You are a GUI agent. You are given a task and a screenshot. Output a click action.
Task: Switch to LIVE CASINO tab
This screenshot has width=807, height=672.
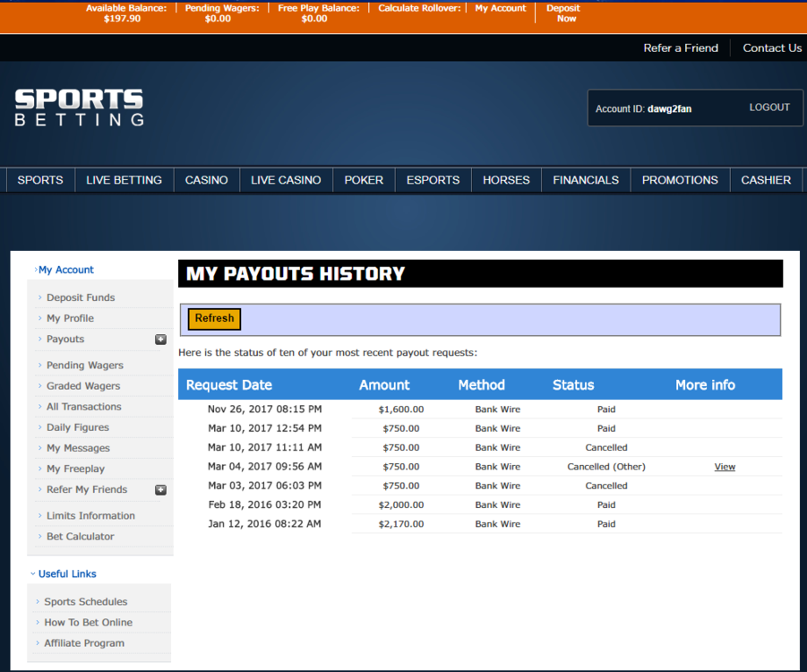click(x=286, y=180)
